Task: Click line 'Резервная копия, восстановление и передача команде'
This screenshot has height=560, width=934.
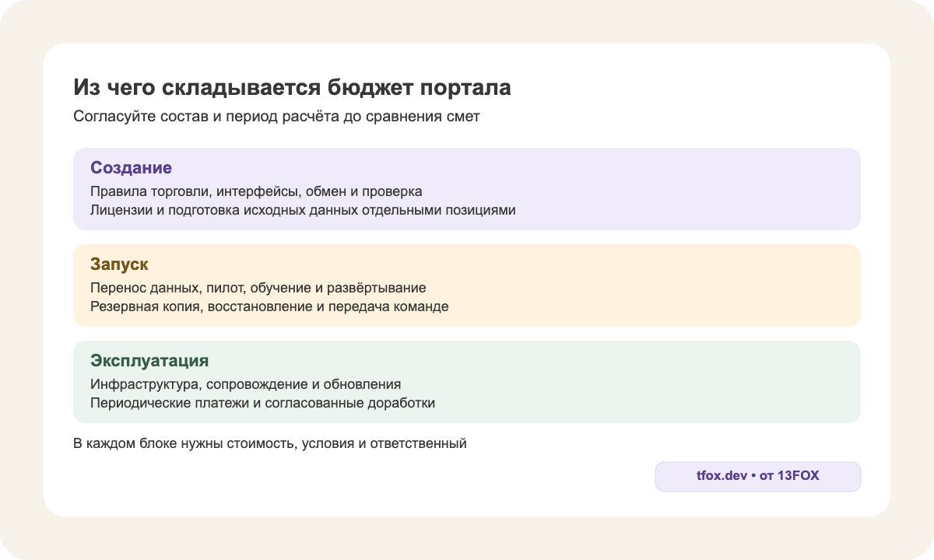Action: point(269,306)
